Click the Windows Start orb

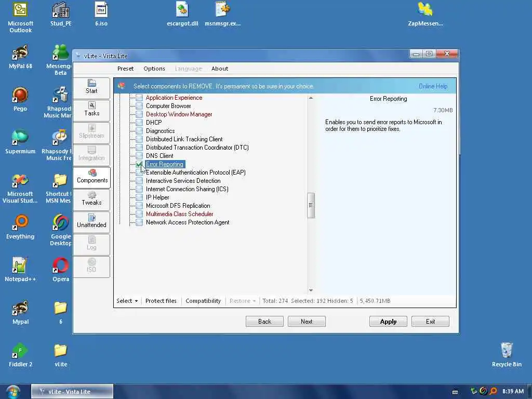point(13,392)
